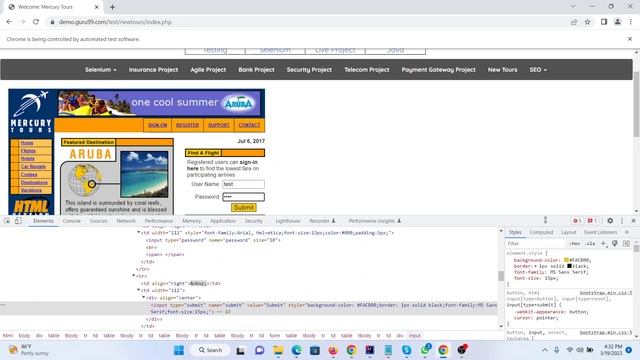640x360 pixels.
Task: Switch to the Sources tab
Action: pyautogui.click(x=98, y=221)
